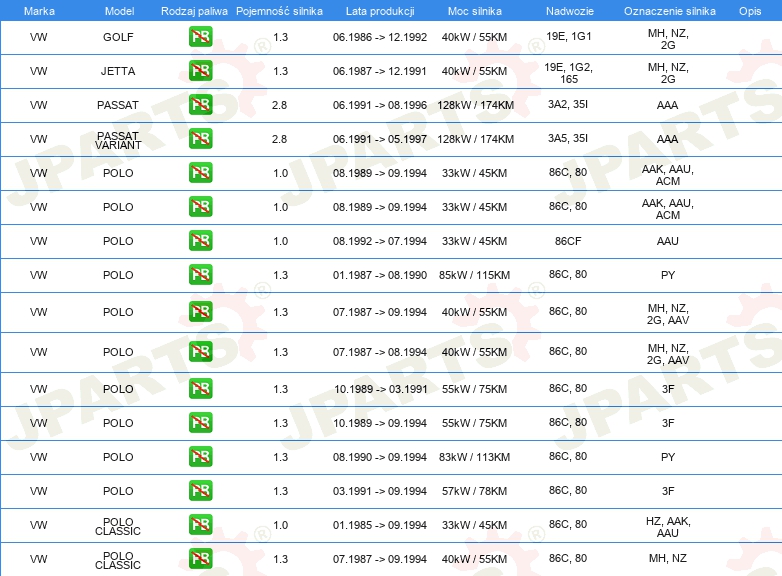This screenshot has width=782, height=576.
Task: Click fuel icon in POLO 86CF row
Action: pyautogui.click(x=200, y=241)
